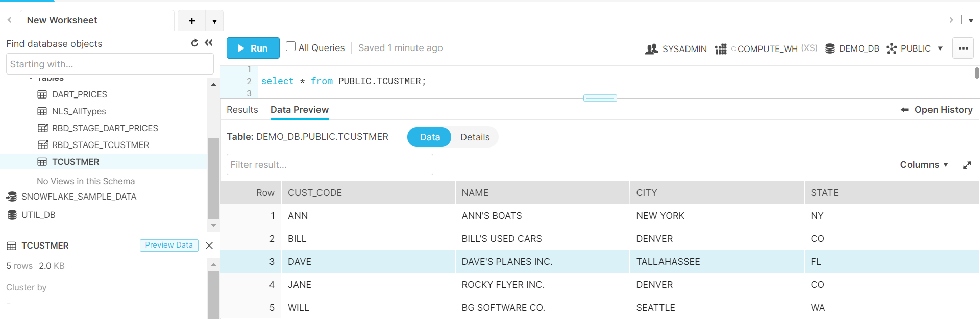Run the query with Run button
This screenshot has height=319, width=980.
pos(253,48)
